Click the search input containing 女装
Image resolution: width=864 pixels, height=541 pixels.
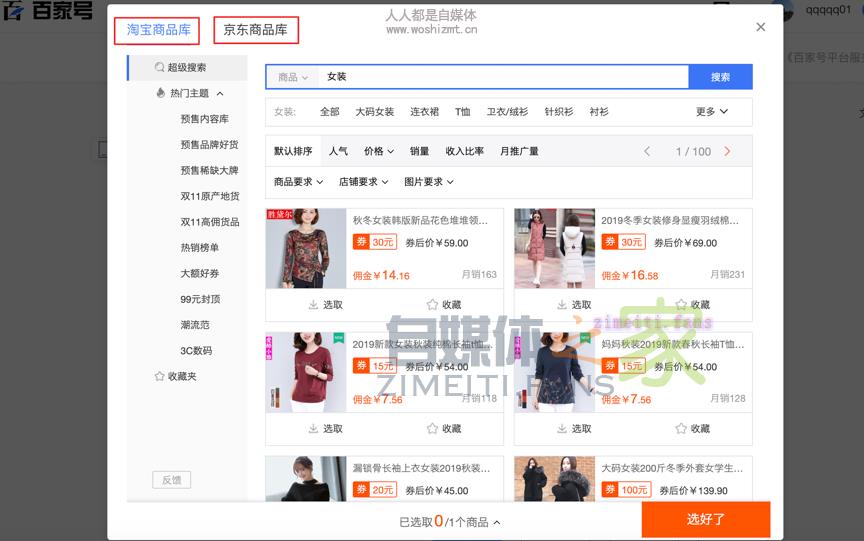[x=500, y=77]
